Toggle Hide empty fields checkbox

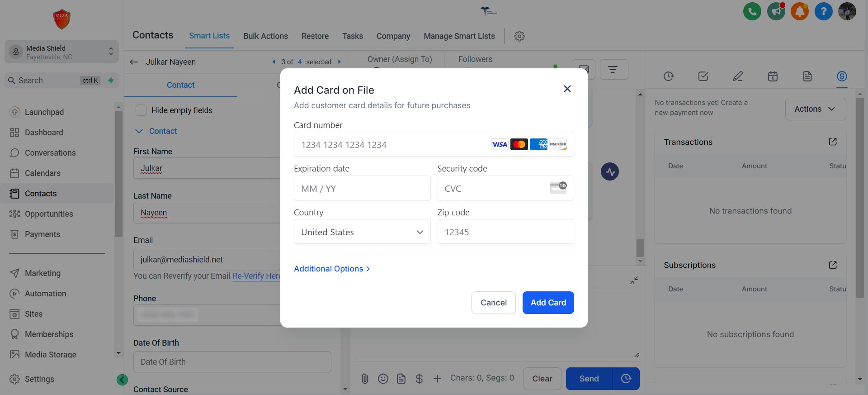click(141, 110)
